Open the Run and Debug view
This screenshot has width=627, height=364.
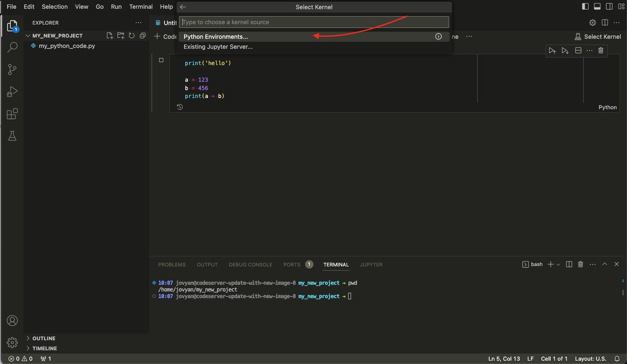pos(12,91)
